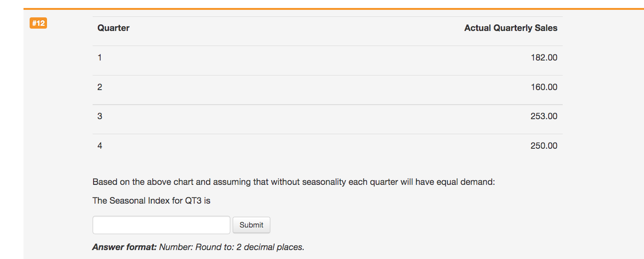
Task: Click the equal demand assumption sentence
Action: [294, 182]
